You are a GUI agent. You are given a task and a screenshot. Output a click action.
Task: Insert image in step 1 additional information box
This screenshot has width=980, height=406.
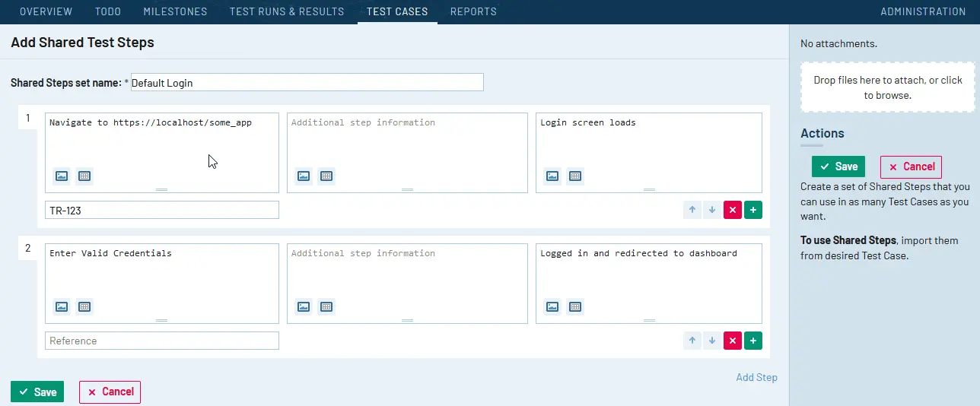click(304, 176)
